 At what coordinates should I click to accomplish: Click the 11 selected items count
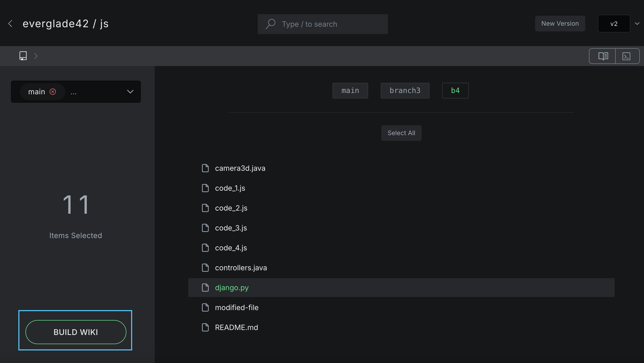point(76,204)
